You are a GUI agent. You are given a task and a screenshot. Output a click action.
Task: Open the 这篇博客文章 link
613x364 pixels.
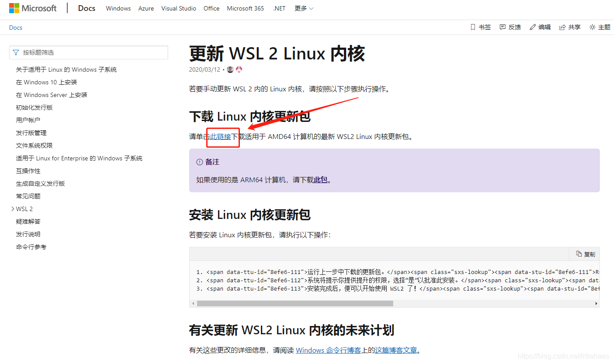pyautogui.click(x=396, y=350)
